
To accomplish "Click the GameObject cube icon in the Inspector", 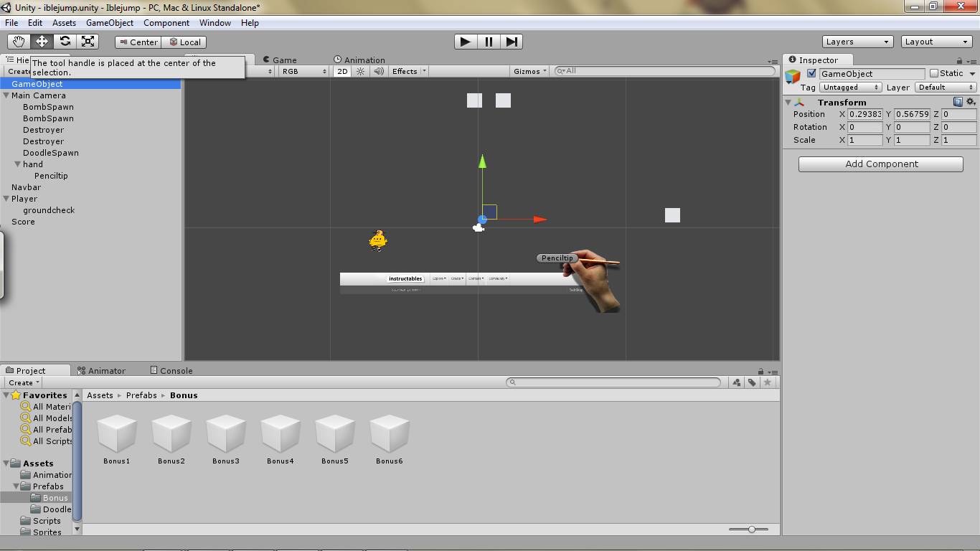I will click(x=793, y=77).
